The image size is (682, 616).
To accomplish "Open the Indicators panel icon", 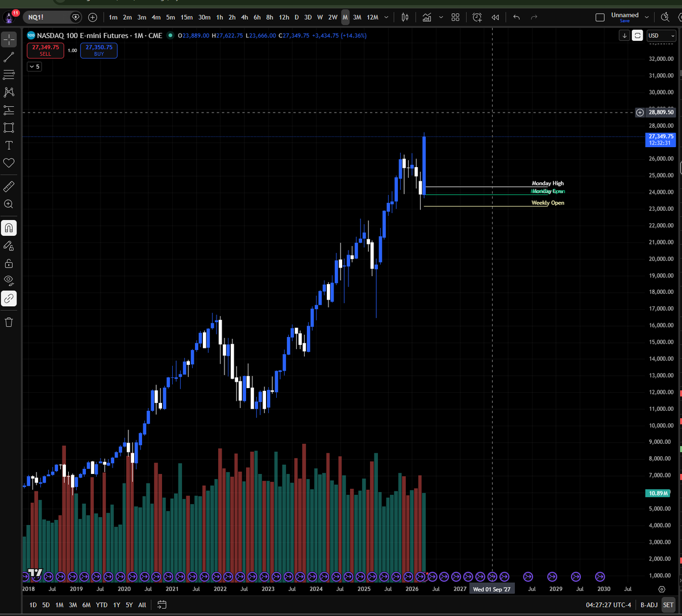I will (x=427, y=17).
